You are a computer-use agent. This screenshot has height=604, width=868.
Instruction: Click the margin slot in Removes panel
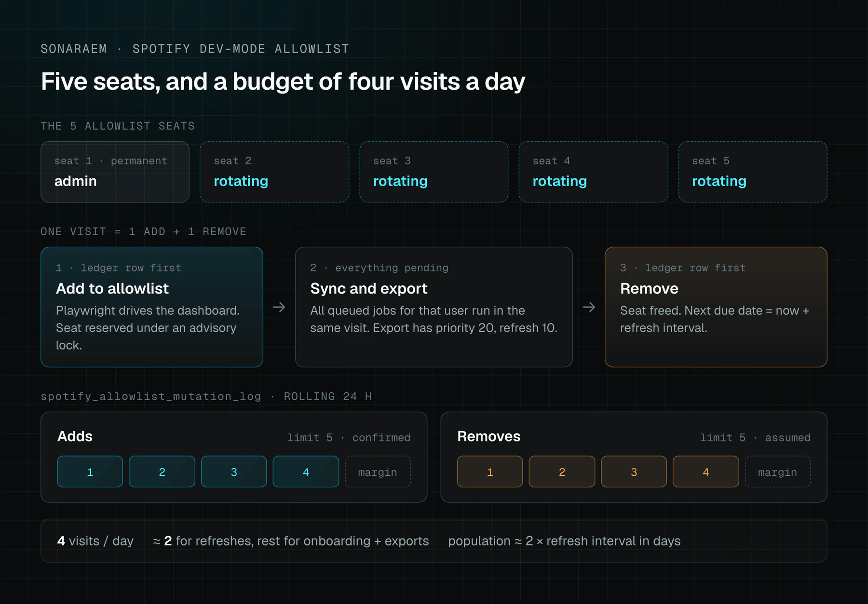coord(778,471)
